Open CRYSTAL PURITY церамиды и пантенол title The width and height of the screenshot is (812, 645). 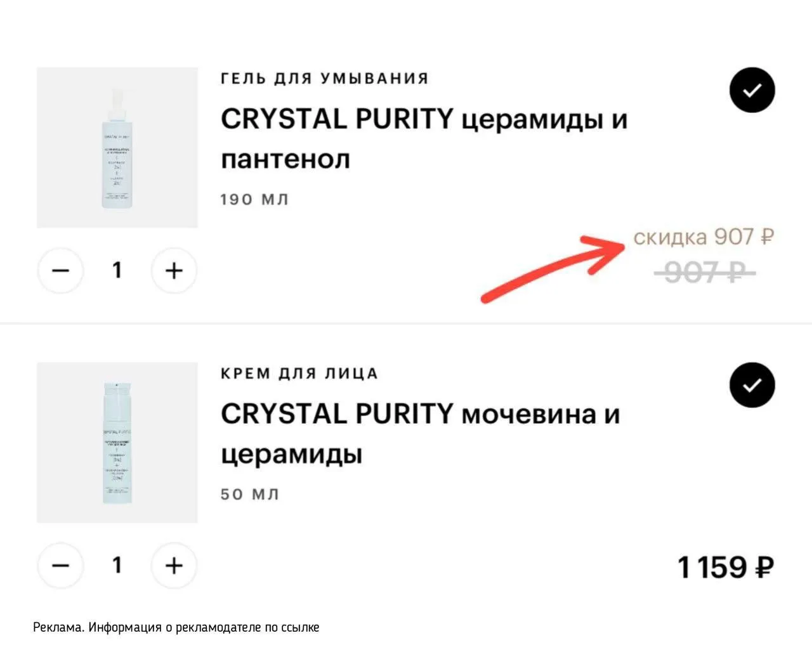click(424, 138)
